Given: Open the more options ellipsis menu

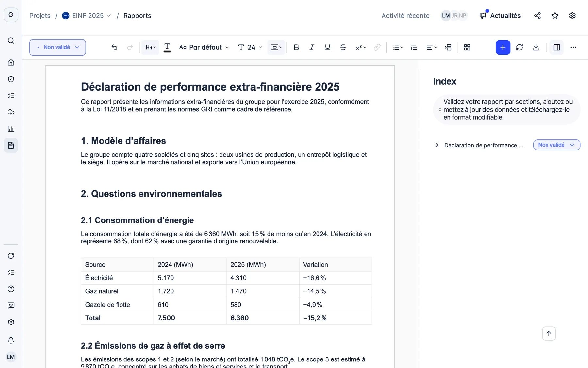Looking at the screenshot, I should pos(573,47).
